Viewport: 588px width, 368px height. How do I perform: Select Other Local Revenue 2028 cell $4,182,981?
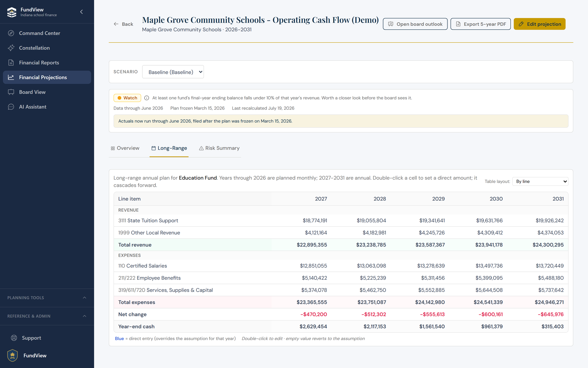coord(374,233)
